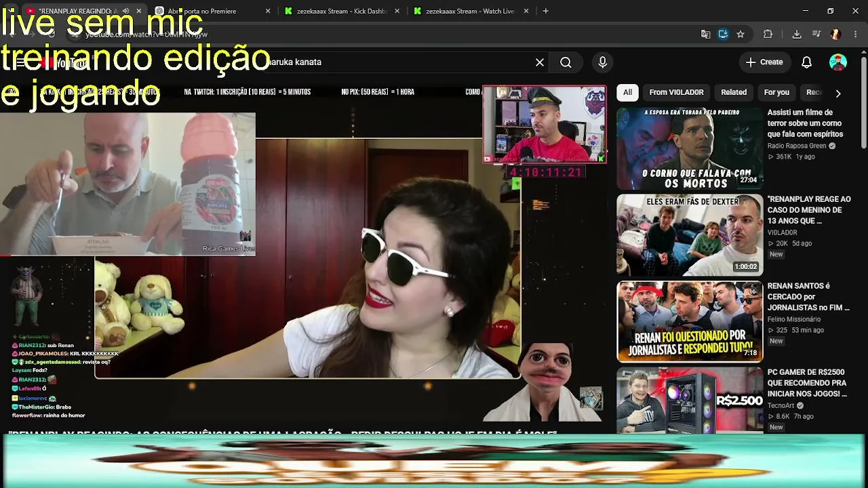Viewport: 868px width, 488px height.
Task: Open title PC GAMER DE R$2500
Action: click(x=807, y=383)
